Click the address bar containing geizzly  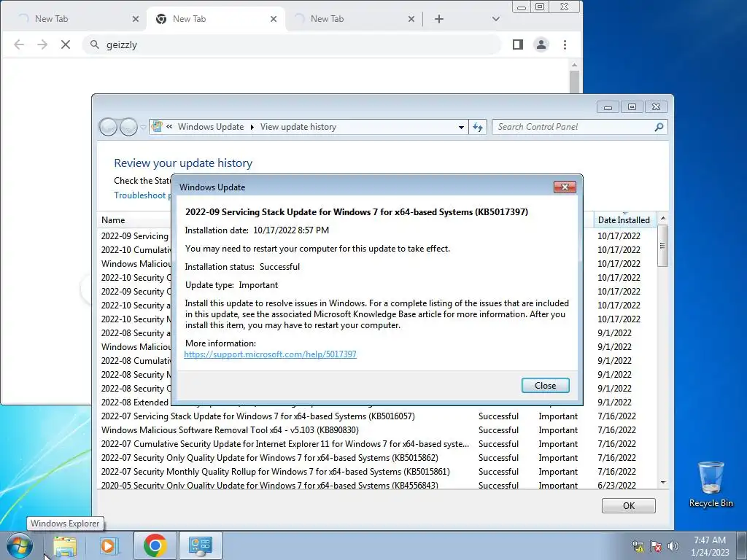292,44
